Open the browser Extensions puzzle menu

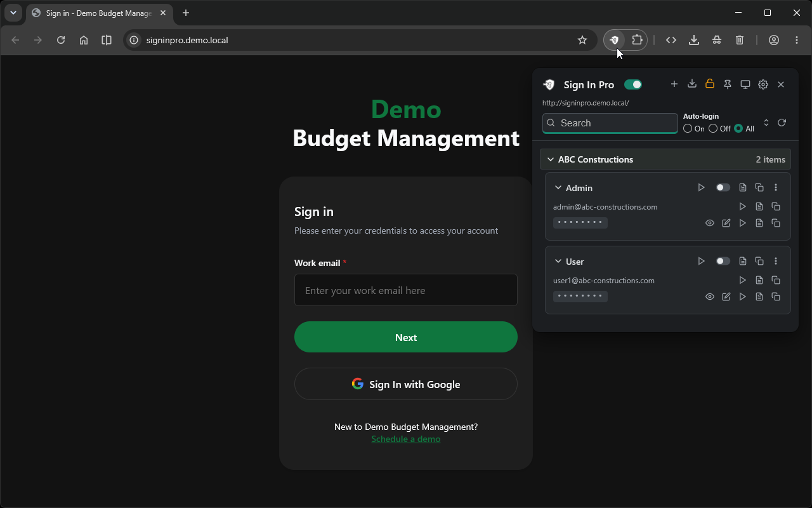click(x=637, y=40)
